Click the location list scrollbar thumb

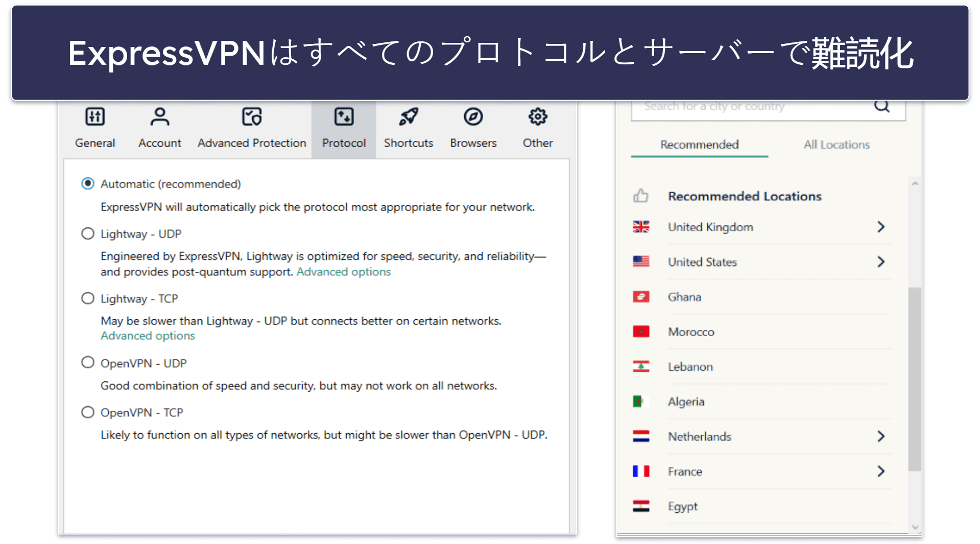[x=915, y=379]
